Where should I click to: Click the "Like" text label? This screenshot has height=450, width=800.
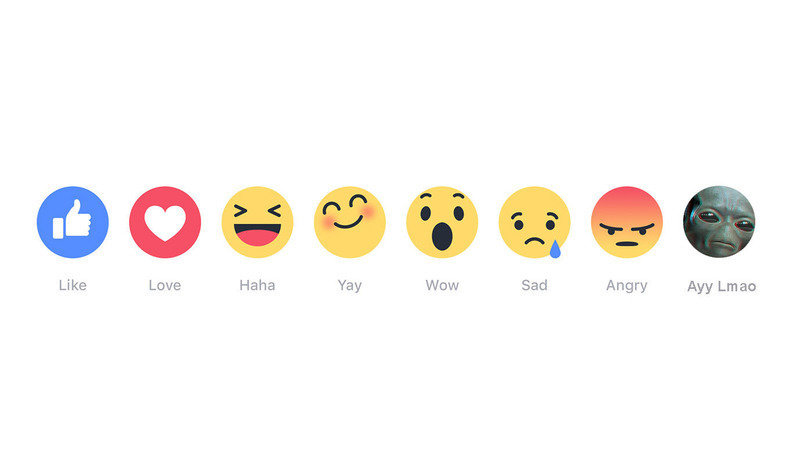coord(72,285)
